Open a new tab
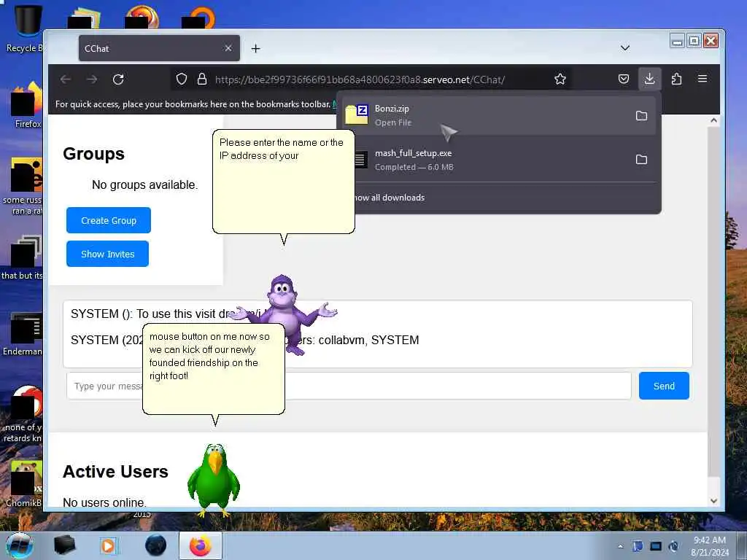 point(256,49)
